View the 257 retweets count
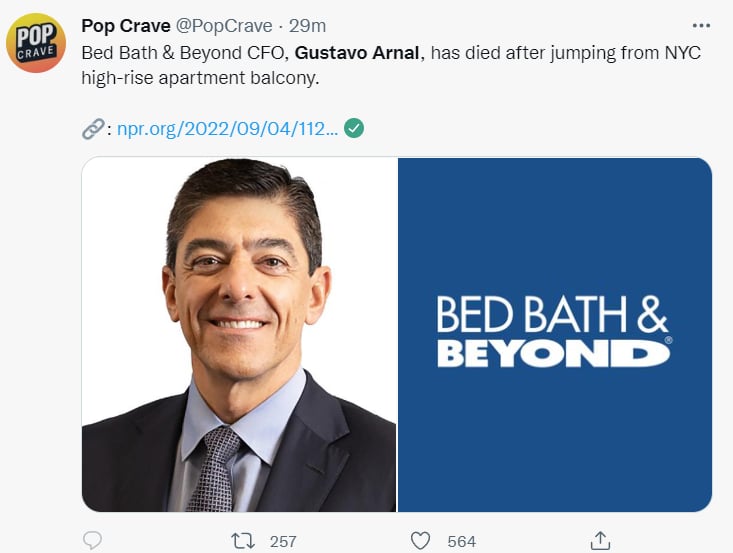 (x=283, y=541)
